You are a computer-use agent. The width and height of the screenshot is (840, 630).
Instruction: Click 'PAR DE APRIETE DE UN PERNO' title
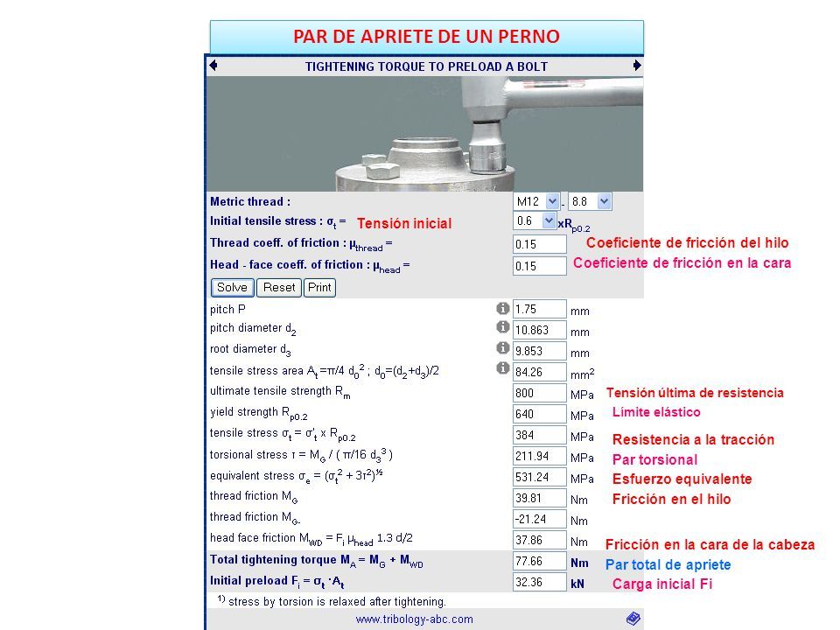pyautogui.click(x=426, y=37)
